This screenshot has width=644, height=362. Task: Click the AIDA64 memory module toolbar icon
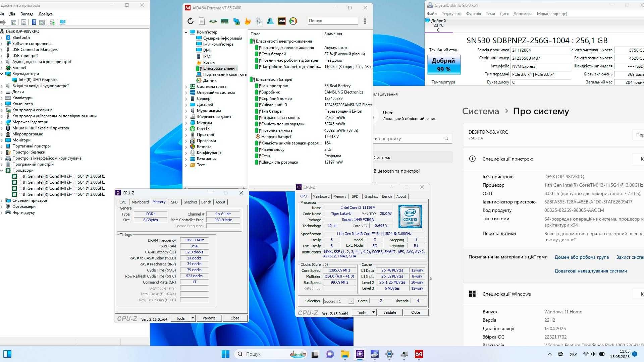point(224,21)
